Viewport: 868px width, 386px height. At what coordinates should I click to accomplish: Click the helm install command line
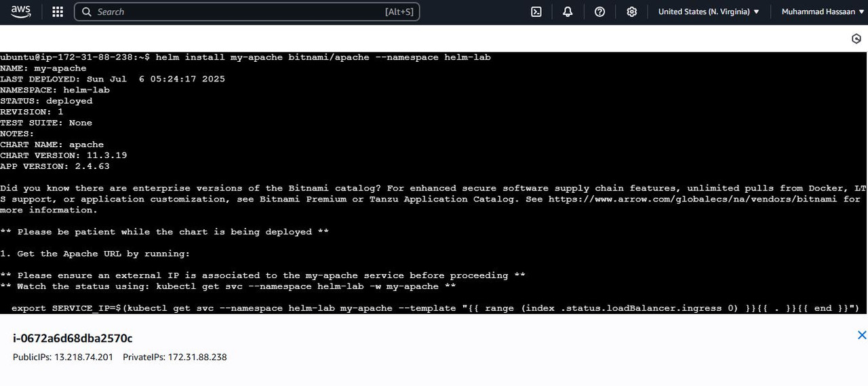point(245,58)
